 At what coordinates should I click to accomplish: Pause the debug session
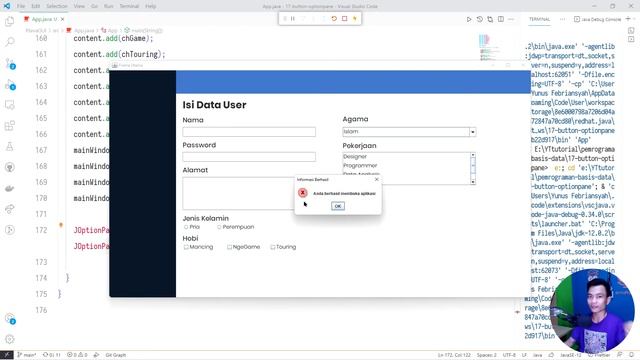293,18
